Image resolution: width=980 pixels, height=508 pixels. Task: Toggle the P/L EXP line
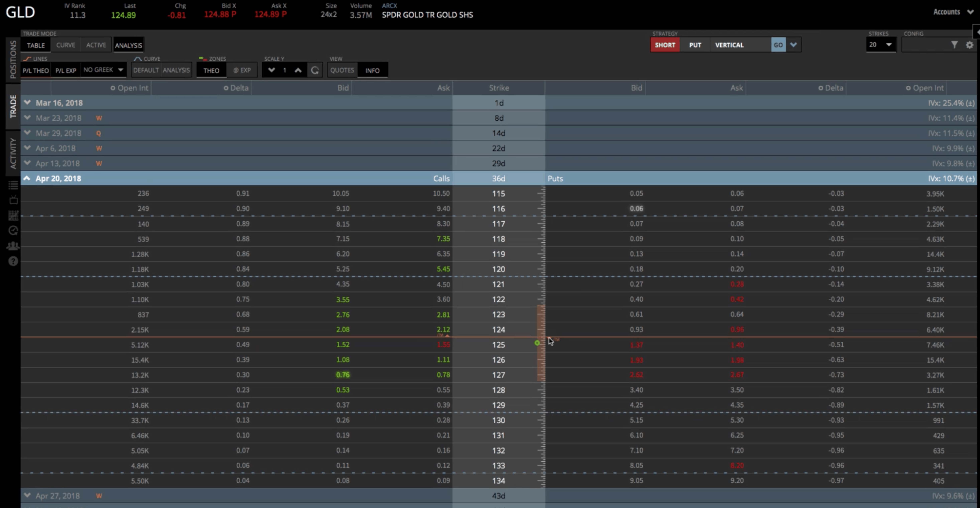[65, 71]
